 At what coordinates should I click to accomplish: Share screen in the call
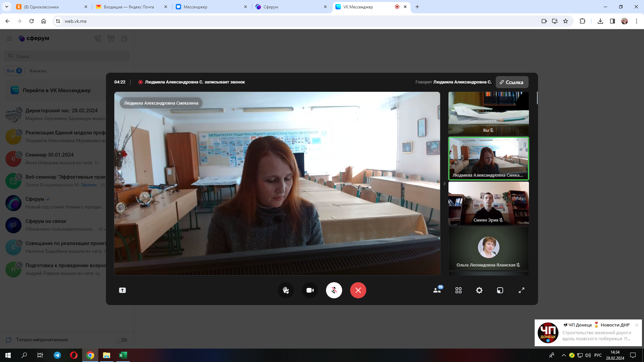122,290
